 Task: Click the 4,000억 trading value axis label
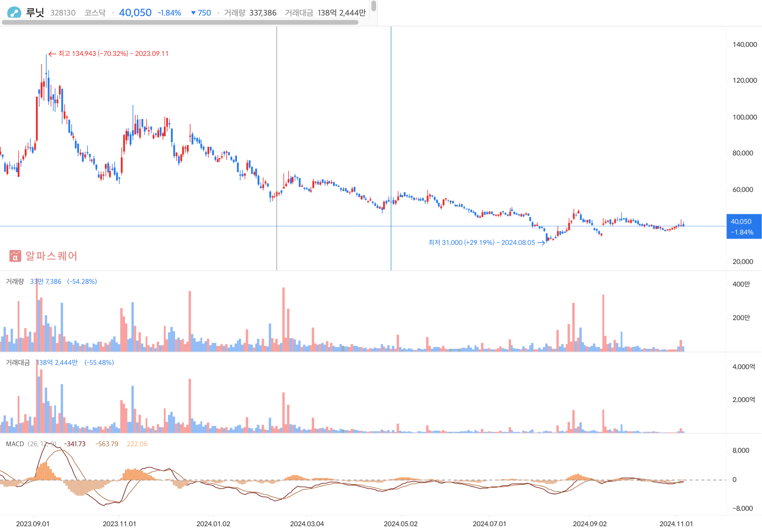(x=744, y=367)
